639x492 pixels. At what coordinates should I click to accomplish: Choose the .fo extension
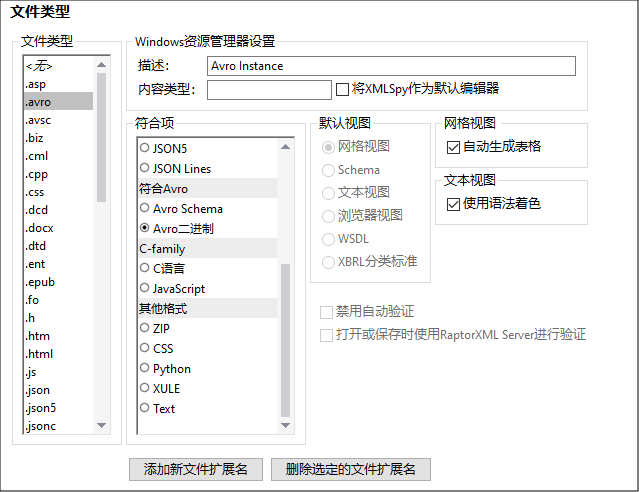pos(58,300)
